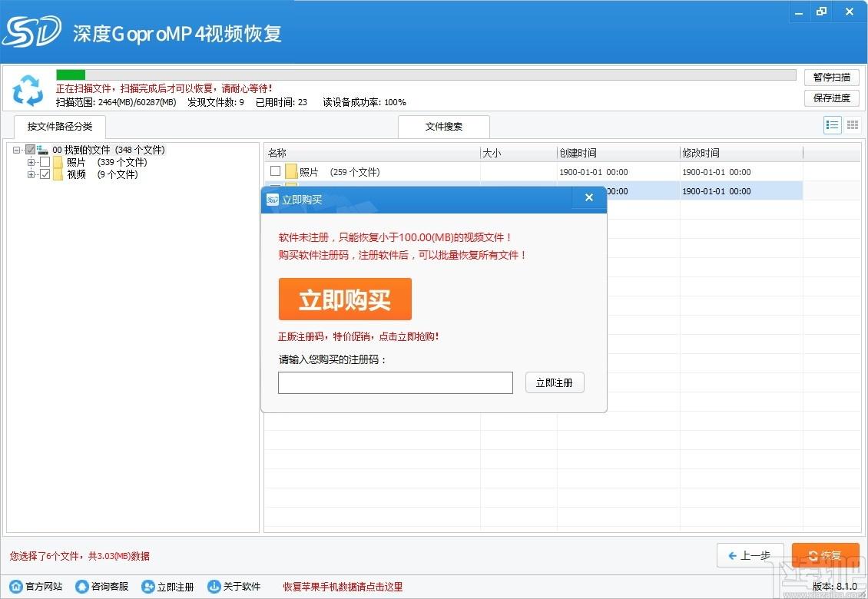Open 立即注册 link in footer
The image size is (868, 599).
(x=175, y=586)
